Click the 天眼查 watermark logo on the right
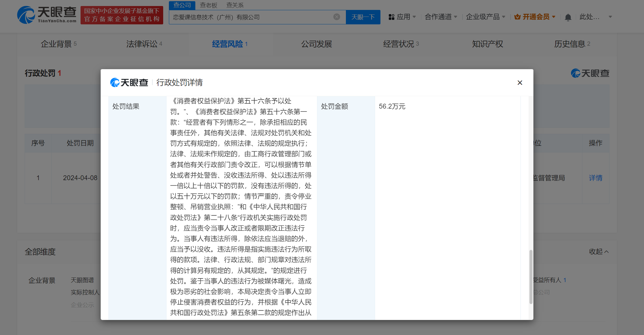 [x=590, y=73]
